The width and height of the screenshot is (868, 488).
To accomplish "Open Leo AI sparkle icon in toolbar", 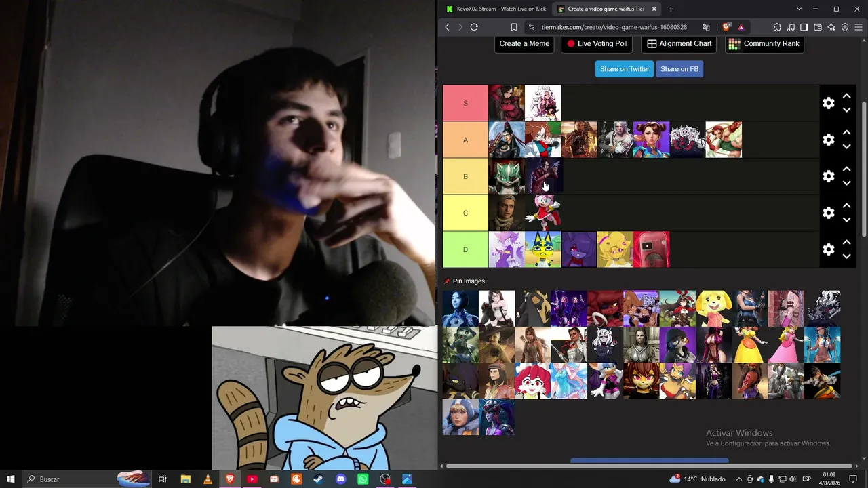I will tap(831, 27).
